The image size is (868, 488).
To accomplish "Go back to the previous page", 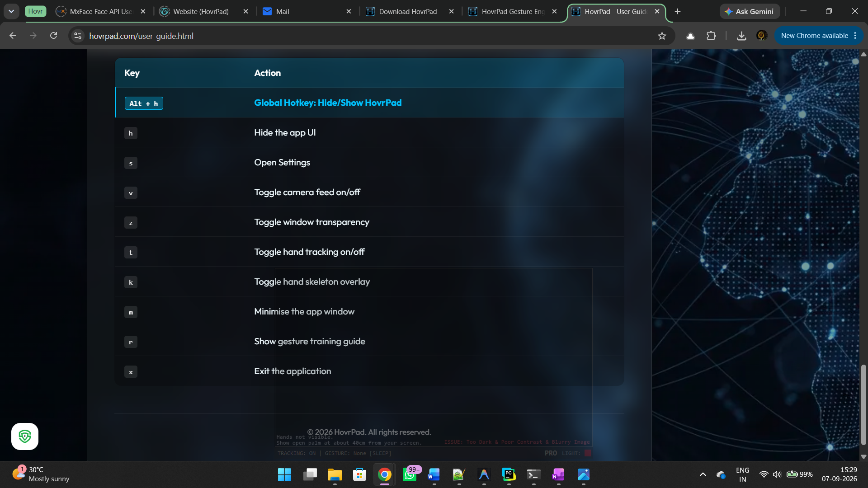I will pos(13,36).
